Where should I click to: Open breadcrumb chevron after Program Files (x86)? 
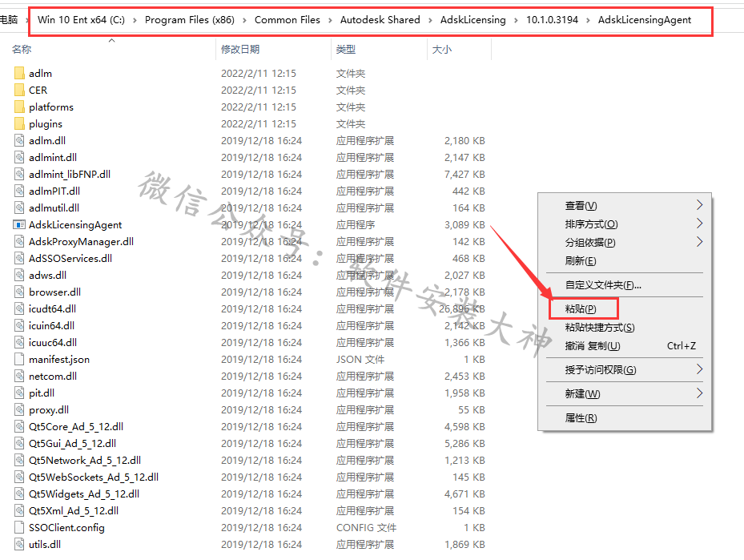tap(244, 20)
